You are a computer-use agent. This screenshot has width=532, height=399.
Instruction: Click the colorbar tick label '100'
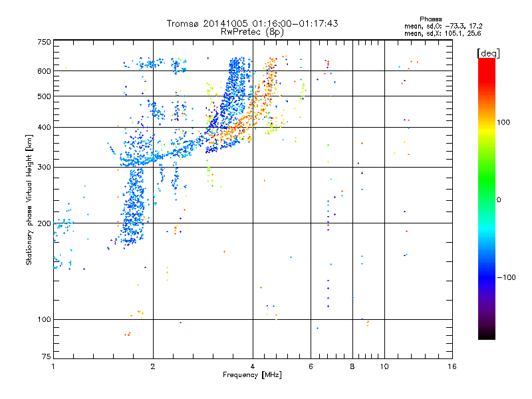point(503,122)
